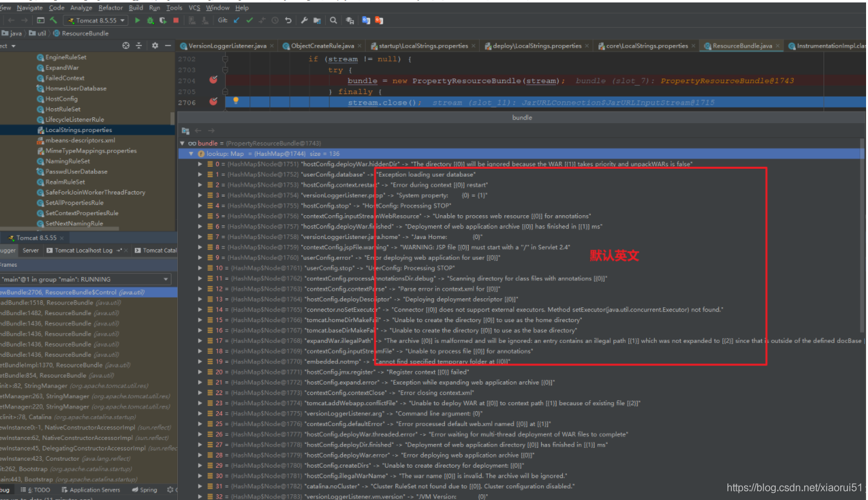Screen dimensions: 868x500
Task: Open the Application Servers tool window
Action: (x=95, y=490)
